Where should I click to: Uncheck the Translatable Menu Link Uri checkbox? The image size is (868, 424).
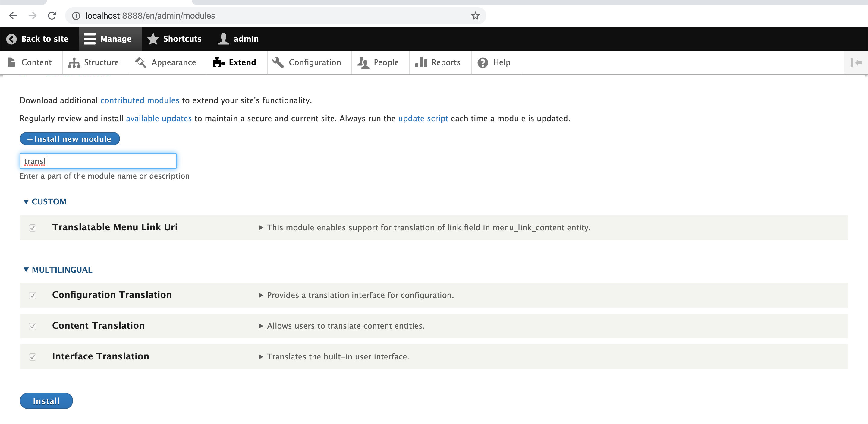click(33, 228)
